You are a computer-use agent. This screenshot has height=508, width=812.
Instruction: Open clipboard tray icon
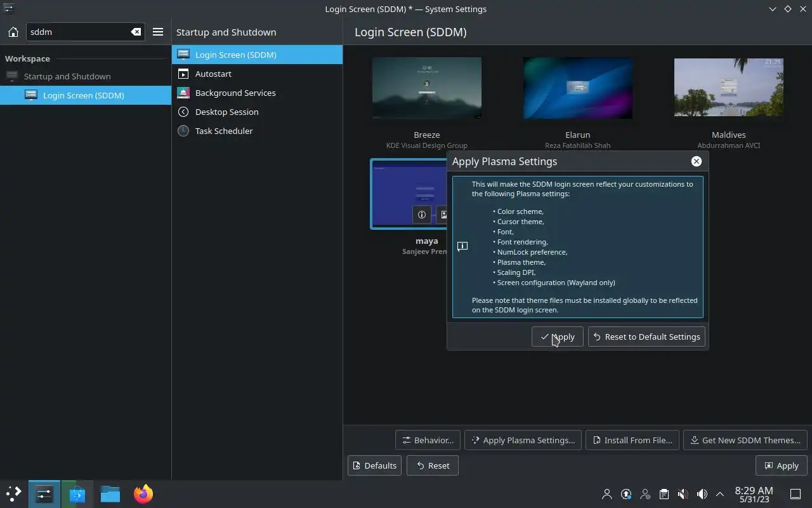[x=664, y=494]
